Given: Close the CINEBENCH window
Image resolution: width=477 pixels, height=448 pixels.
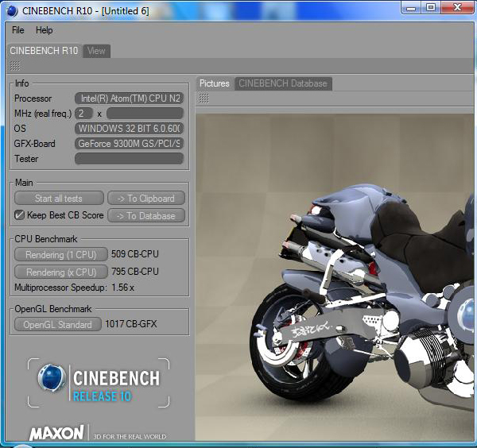Looking at the screenshot, I should [458, 8].
